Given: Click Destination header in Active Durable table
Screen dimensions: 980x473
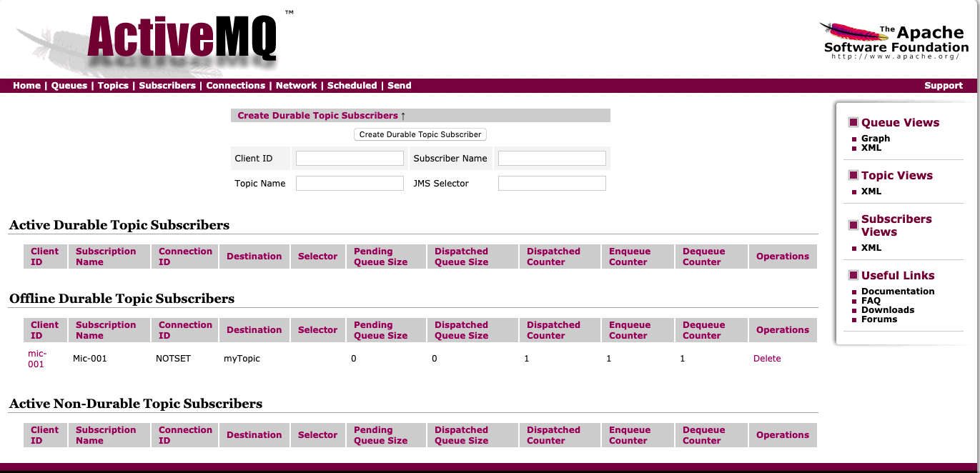Looking at the screenshot, I should [x=254, y=257].
